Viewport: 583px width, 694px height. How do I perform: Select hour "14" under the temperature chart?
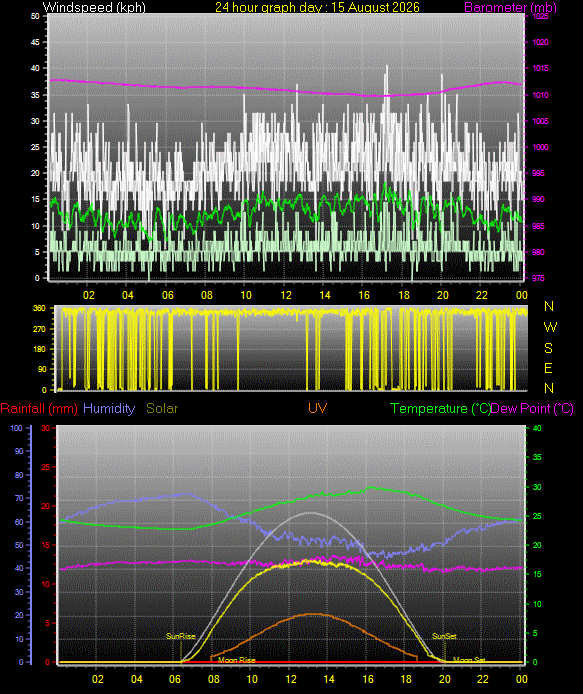[x=328, y=679]
